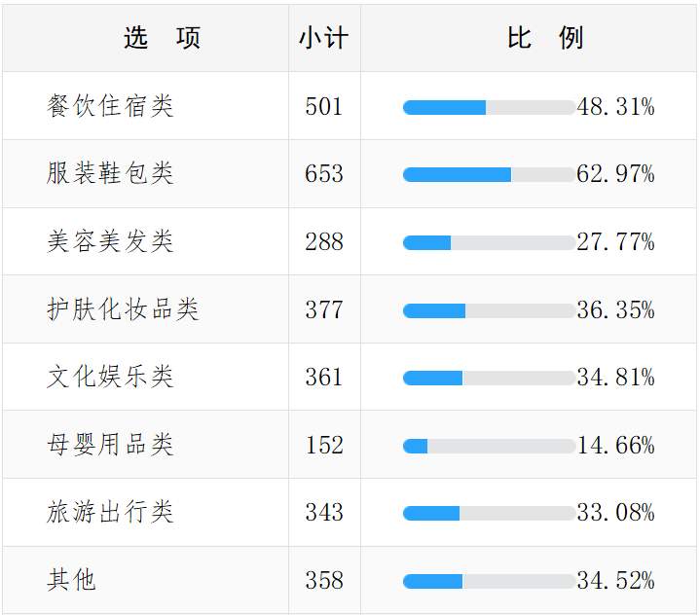The height and width of the screenshot is (615, 700).
Task: Select the 文化娱乐类 row label
Action: pos(110,377)
